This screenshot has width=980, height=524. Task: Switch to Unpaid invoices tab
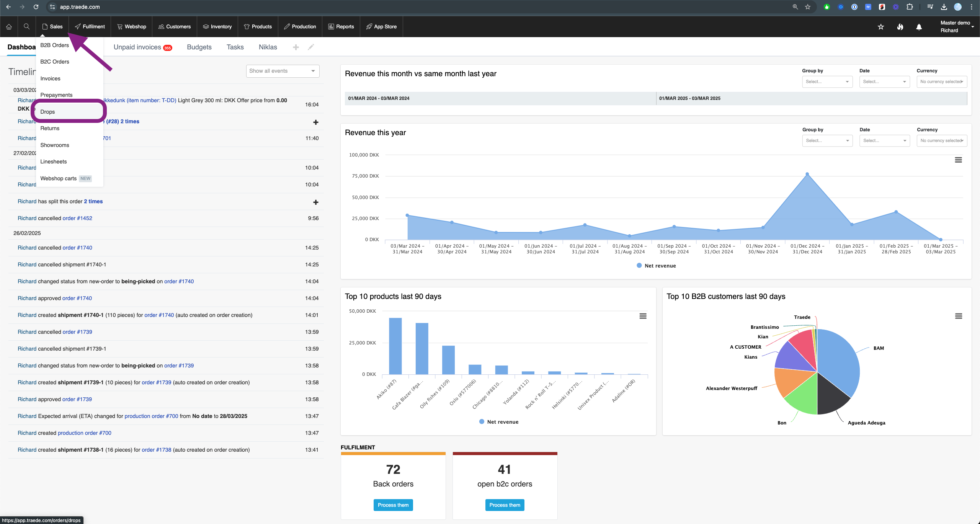coord(143,47)
